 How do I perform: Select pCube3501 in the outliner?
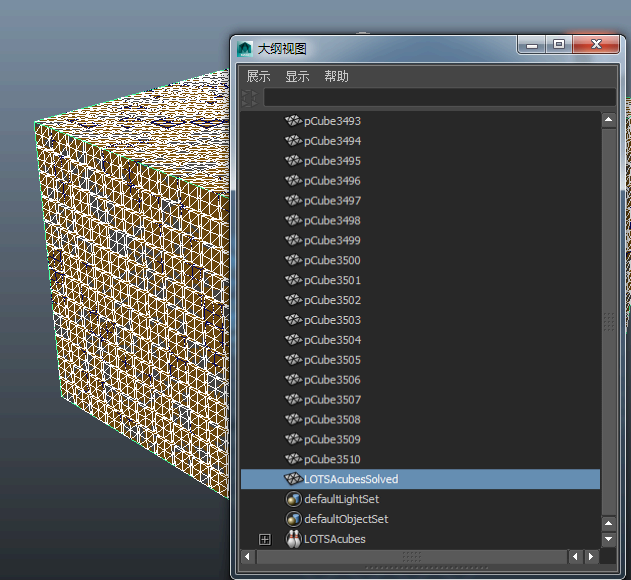coord(332,280)
